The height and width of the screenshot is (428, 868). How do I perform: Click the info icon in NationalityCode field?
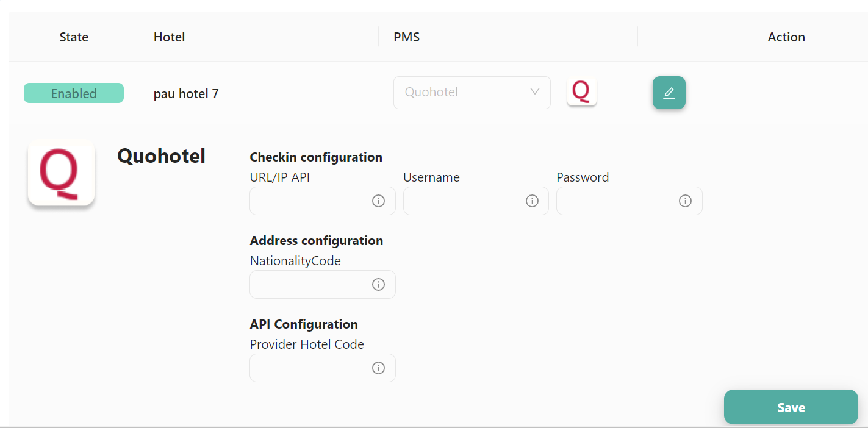point(378,285)
